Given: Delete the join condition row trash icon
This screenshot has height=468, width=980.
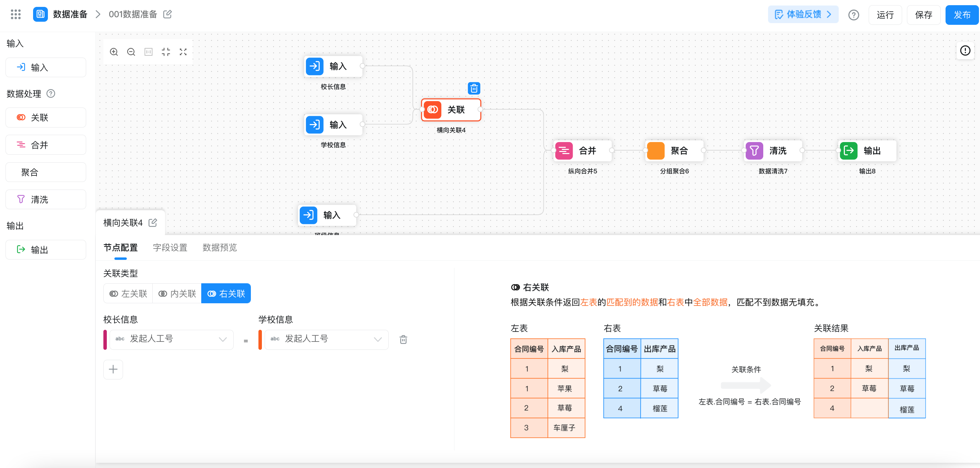Looking at the screenshot, I should (x=403, y=339).
